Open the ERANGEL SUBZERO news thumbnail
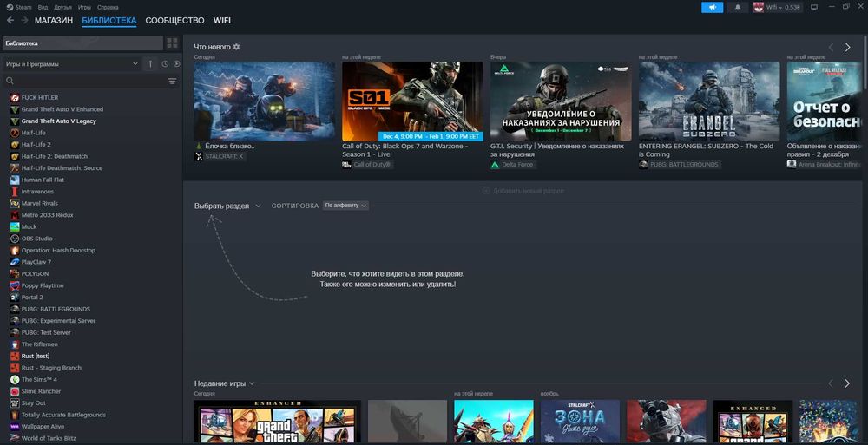Viewport: 868px width, 445px height. pyautogui.click(x=709, y=101)
